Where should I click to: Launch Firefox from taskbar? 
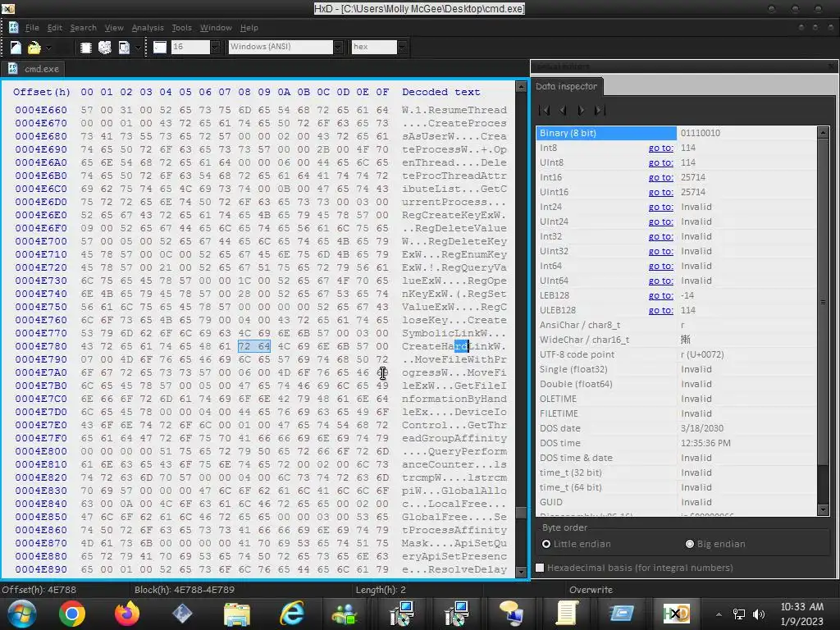(x=127, y=614)
